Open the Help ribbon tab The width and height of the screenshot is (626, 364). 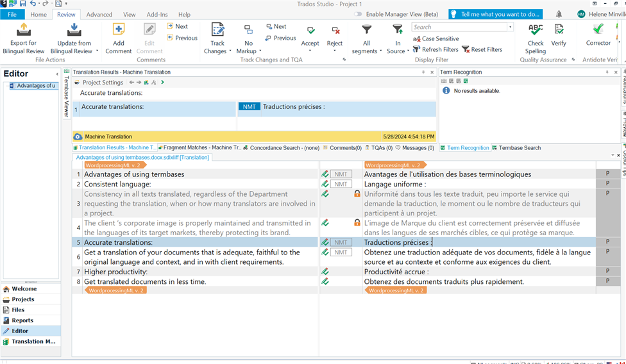[184, 14]
